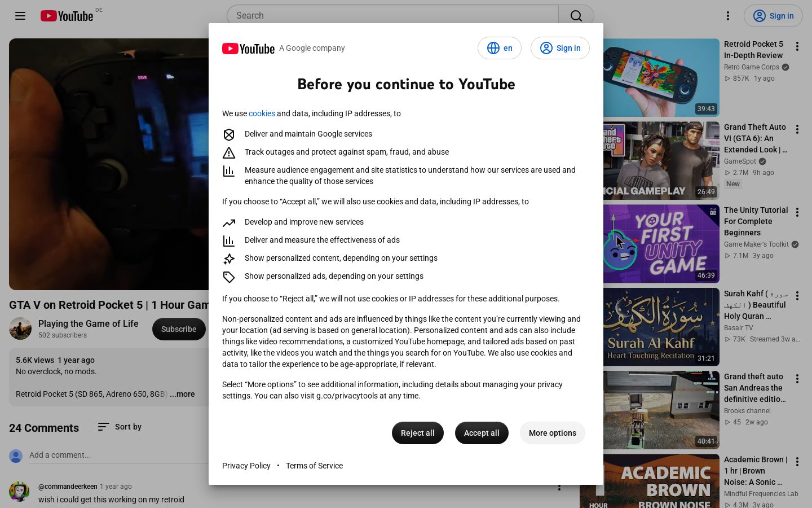Click the Mindful Frequencies Lab channel name
The height and width of the screenshot is (508, 812).
pos(761,494)
